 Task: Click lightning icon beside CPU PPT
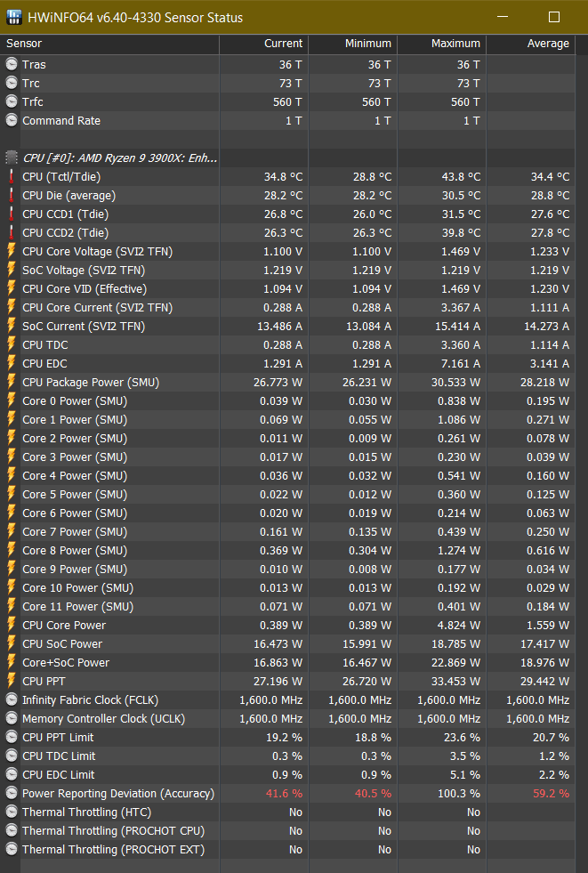pos(12,681)
